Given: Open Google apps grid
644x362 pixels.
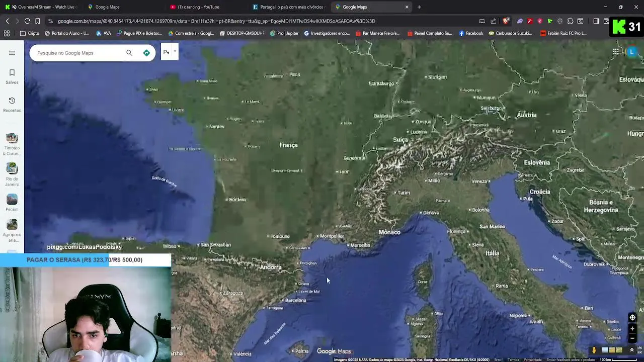Looking at the screenshot, I should pos(615,52).
